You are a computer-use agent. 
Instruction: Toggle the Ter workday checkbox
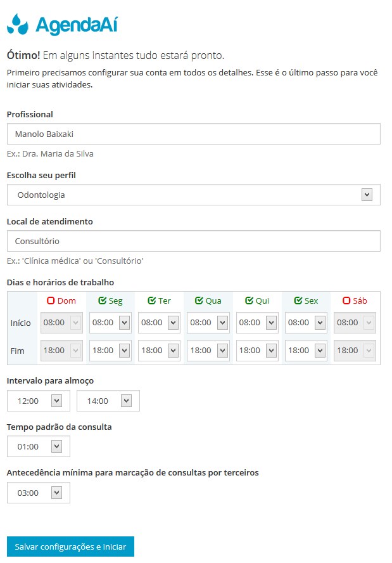pos(151,301)
